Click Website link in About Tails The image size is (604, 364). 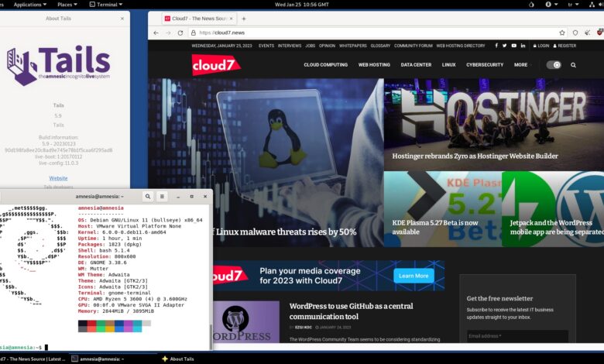58,178
